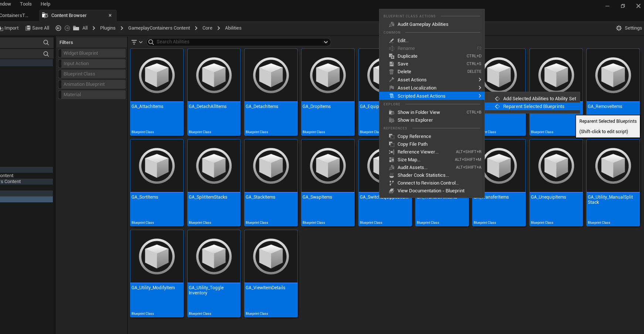644x334 pixels.
Task: Open Reference Viewer...
Action: tap(432, 152)
